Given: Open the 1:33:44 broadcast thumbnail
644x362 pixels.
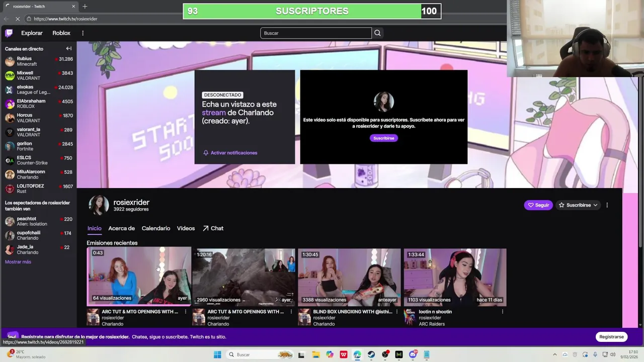Looking at the screenshot, I should coord(455,277).
